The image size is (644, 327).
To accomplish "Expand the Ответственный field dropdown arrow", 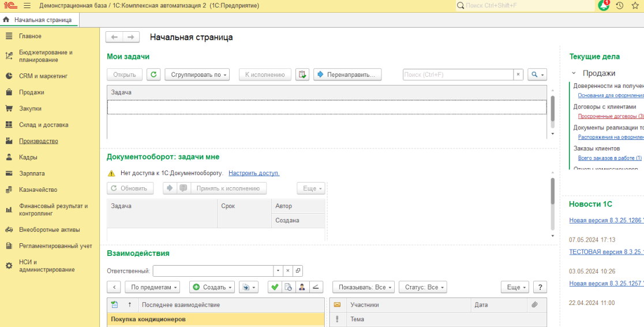I will click(278, 270).
